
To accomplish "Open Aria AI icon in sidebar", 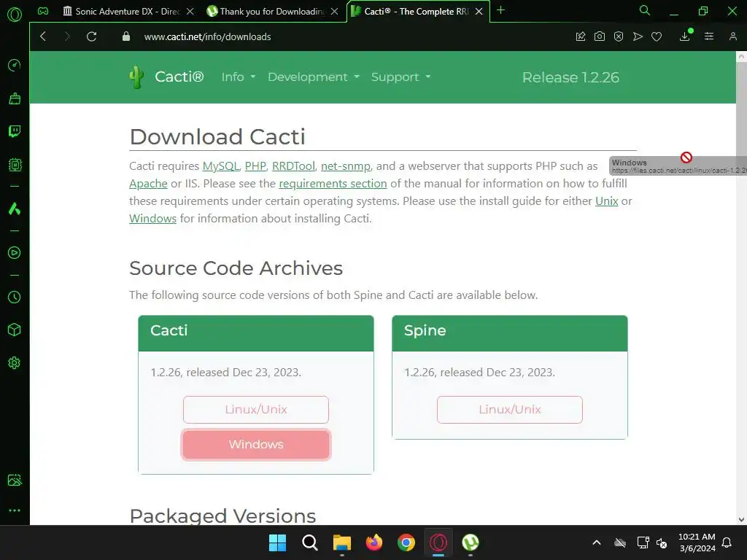I will click(15, 209).
